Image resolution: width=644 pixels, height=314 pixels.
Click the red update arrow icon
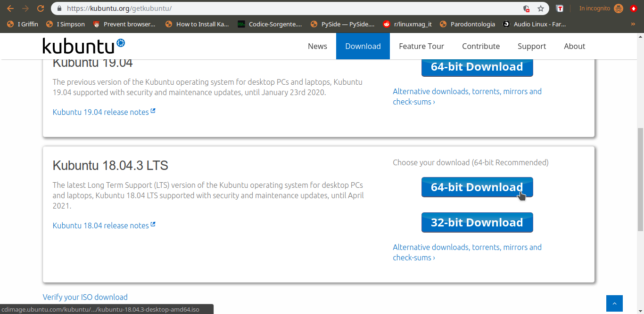[634, 8]
